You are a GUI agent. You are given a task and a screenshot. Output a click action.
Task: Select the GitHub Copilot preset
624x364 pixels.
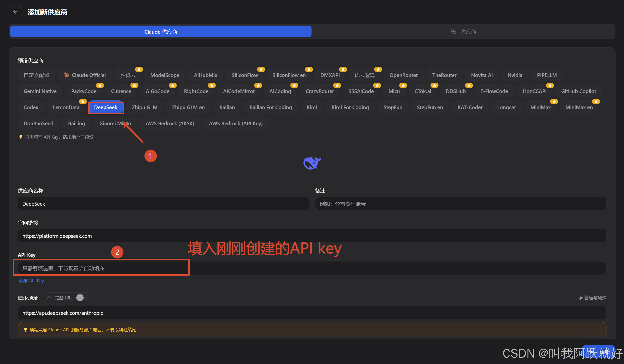578,91
